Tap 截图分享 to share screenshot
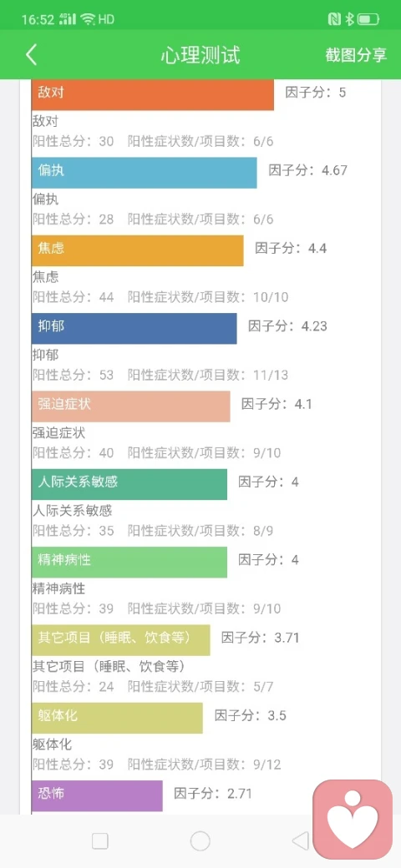Viewport: 401px width, 868px height. (356, 55)
